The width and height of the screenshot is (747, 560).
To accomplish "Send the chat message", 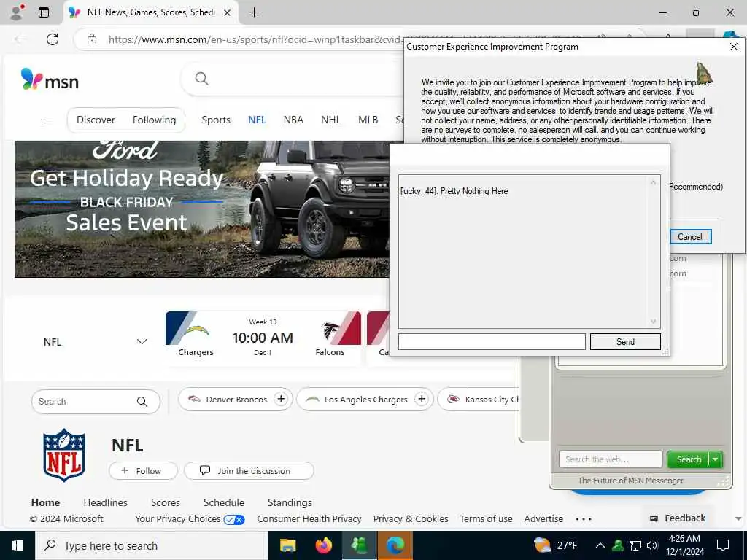I will point(625,341).
